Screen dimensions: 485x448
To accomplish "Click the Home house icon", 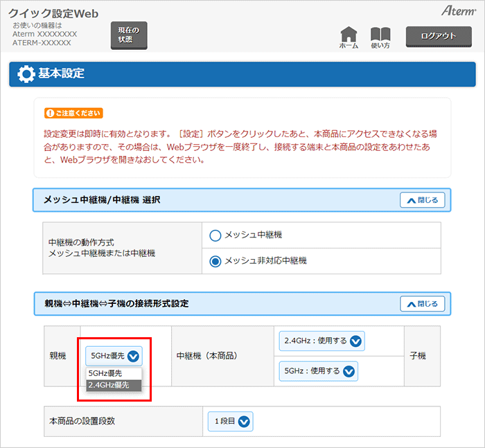I will point(349,35).
